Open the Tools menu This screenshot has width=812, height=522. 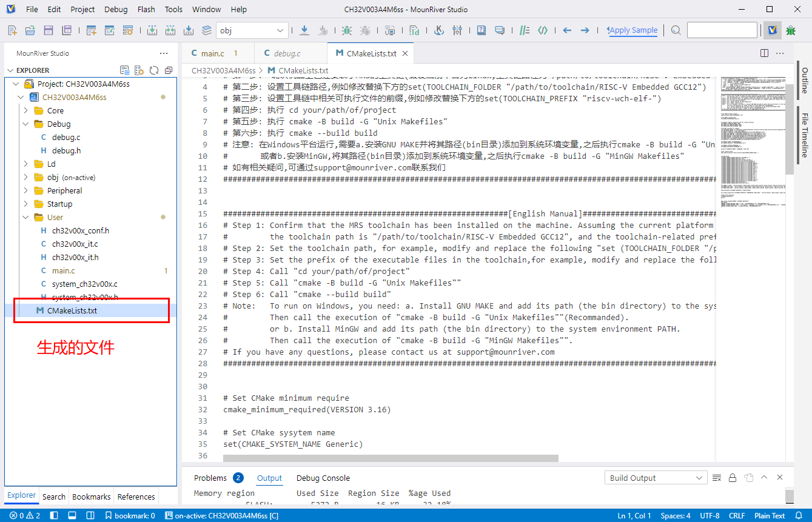173,9
